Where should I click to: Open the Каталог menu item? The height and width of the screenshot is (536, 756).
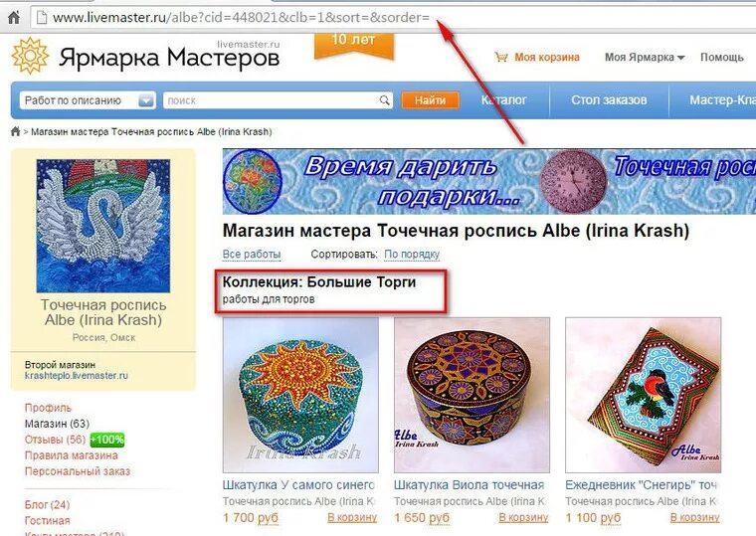pyautogui.click(x=504, y=100)
